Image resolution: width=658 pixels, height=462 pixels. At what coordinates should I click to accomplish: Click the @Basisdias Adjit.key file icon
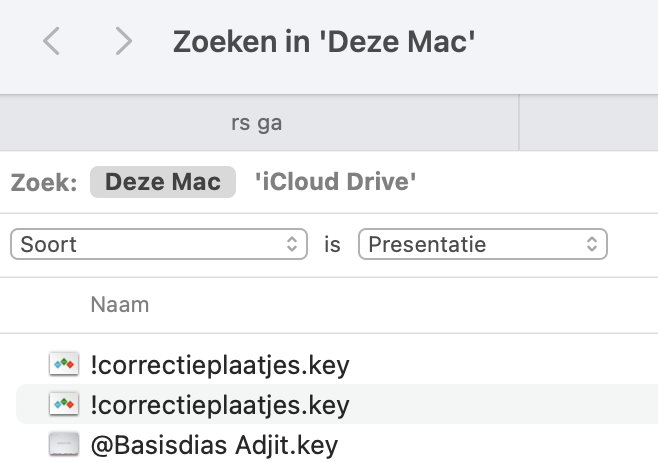pos(64,445)
